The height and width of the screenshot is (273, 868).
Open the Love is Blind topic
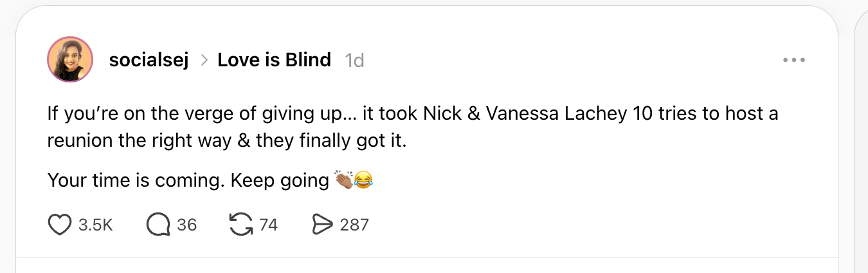[274, 61]
